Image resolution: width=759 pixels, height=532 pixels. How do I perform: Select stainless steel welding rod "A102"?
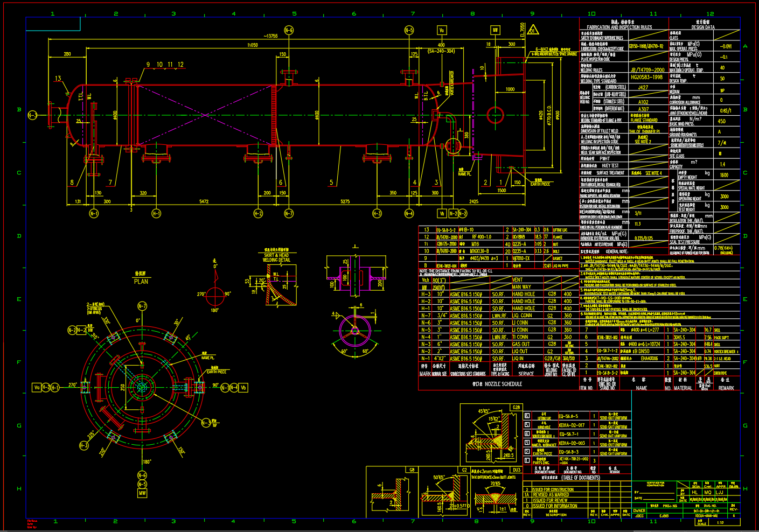[643, 102]
